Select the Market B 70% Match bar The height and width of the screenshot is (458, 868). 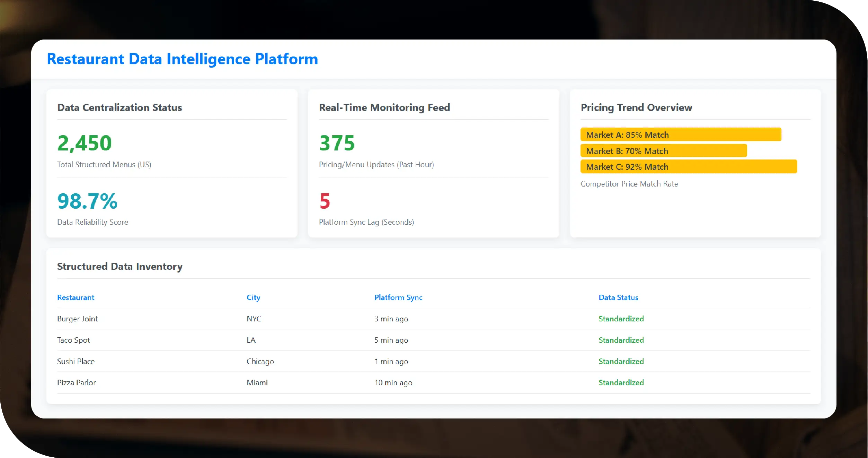click(x=663, y=151)
